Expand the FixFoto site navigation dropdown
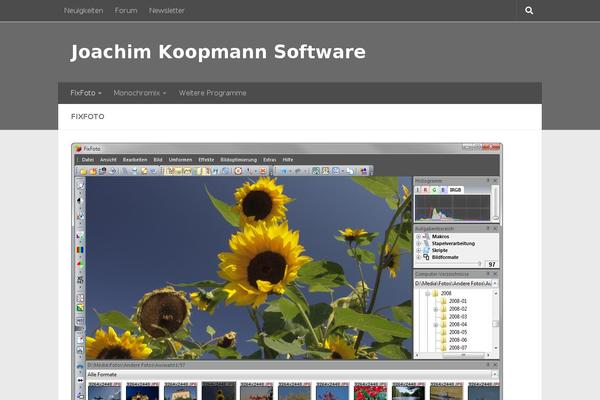The height and width of the screenshot is (400, 600). pos(86,93)
